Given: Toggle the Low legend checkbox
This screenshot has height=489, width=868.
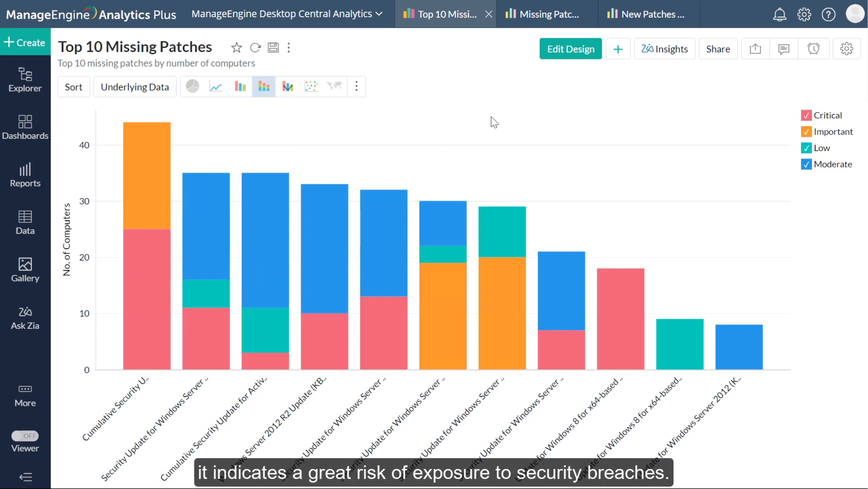Looking at the screenshot, I should tap(806, 148).
